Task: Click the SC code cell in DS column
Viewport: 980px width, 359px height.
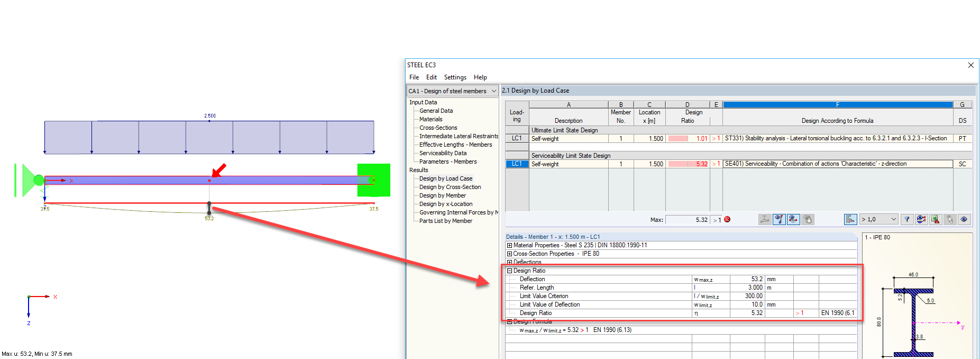Action: tap(963, 164)
